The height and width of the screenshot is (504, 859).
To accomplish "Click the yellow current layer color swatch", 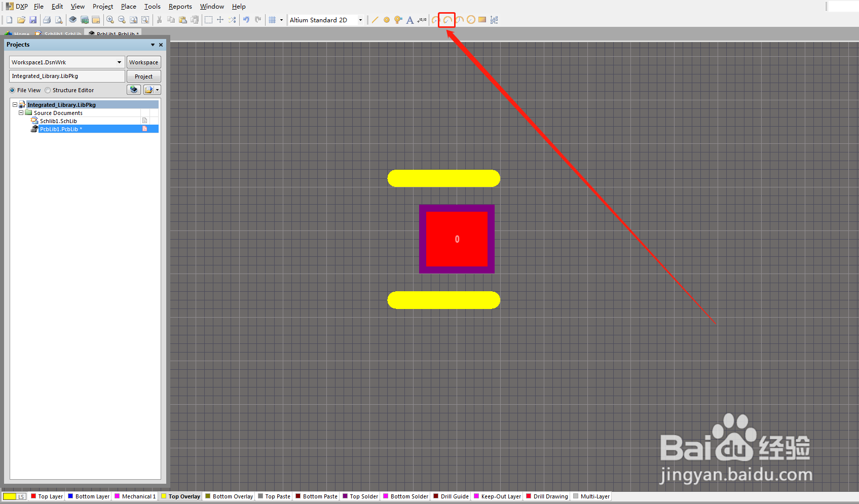I will click(10, 496).
